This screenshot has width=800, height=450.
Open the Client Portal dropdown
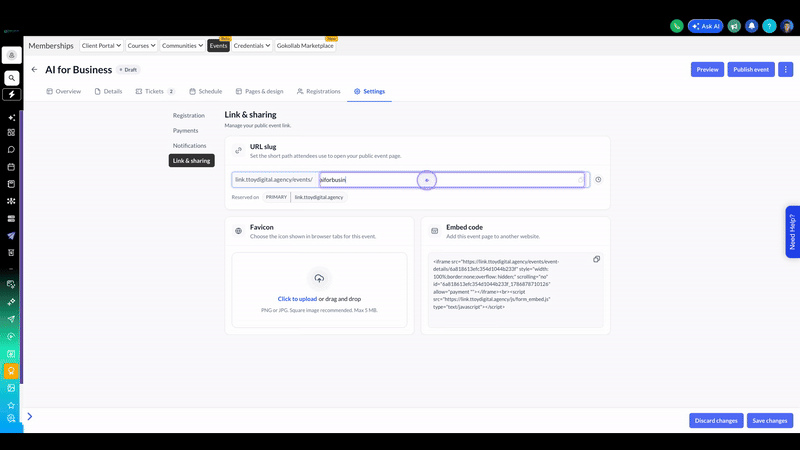click(x=101, y=45)
